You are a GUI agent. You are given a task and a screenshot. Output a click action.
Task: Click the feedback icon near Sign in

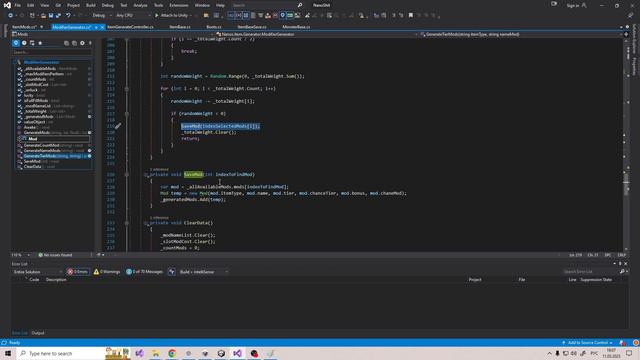554,4
